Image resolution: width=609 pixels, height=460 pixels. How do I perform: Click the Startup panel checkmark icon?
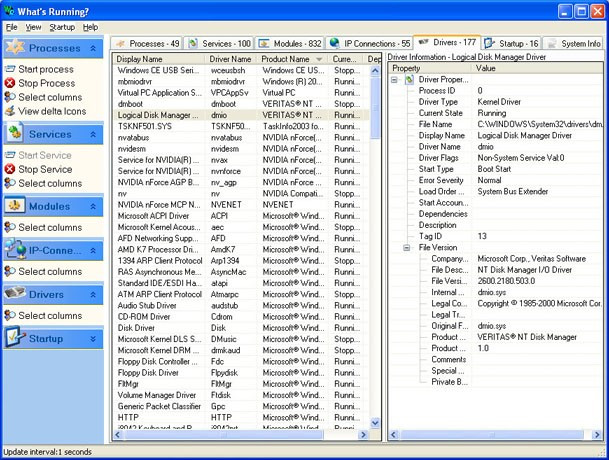click(15, 337)
